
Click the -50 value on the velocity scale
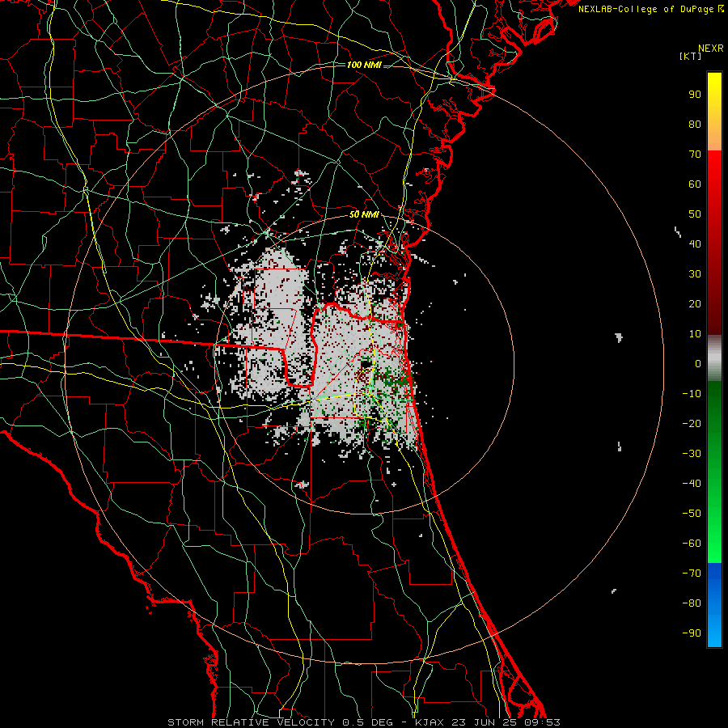coord(692,514)
